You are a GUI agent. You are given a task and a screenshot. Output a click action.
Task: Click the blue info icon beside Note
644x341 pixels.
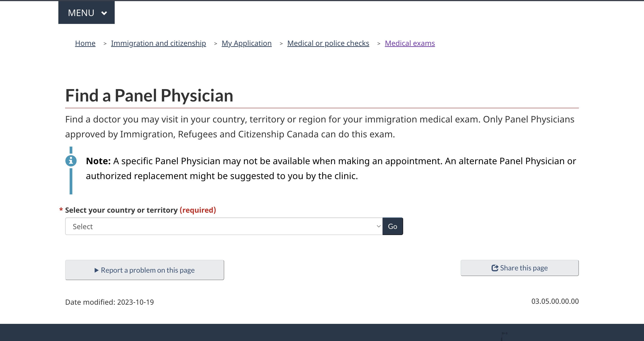(x=71, y=161)
